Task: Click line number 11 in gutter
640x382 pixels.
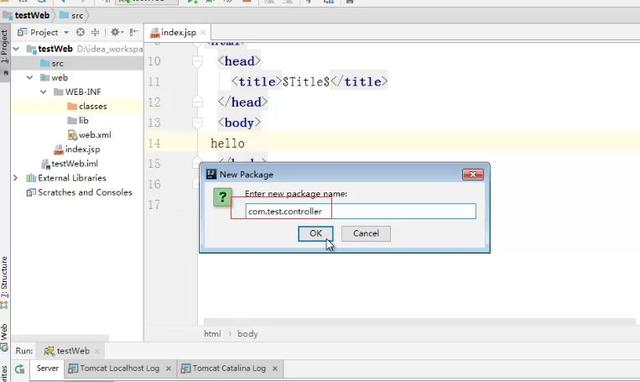Action: coord(154,82)
